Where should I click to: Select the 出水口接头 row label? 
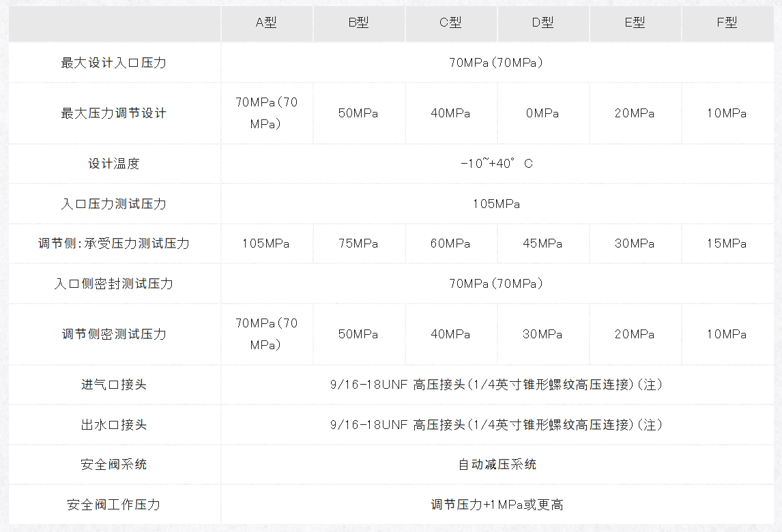point(114,425)
